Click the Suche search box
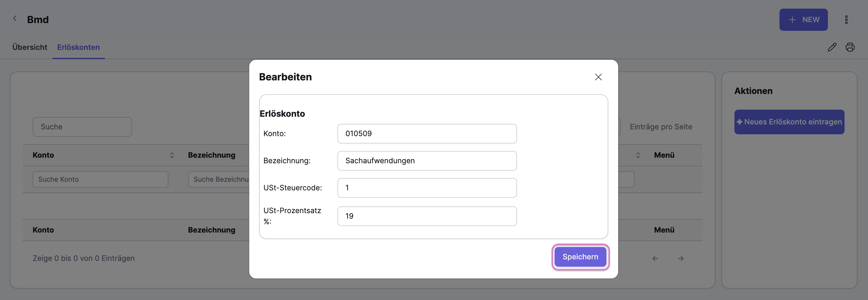 (82, 127)
